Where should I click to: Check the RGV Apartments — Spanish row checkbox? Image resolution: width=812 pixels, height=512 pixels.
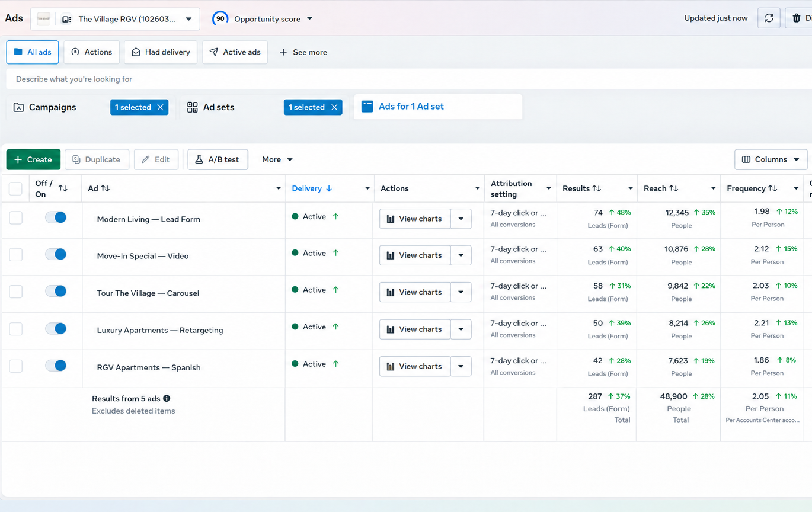15,366
